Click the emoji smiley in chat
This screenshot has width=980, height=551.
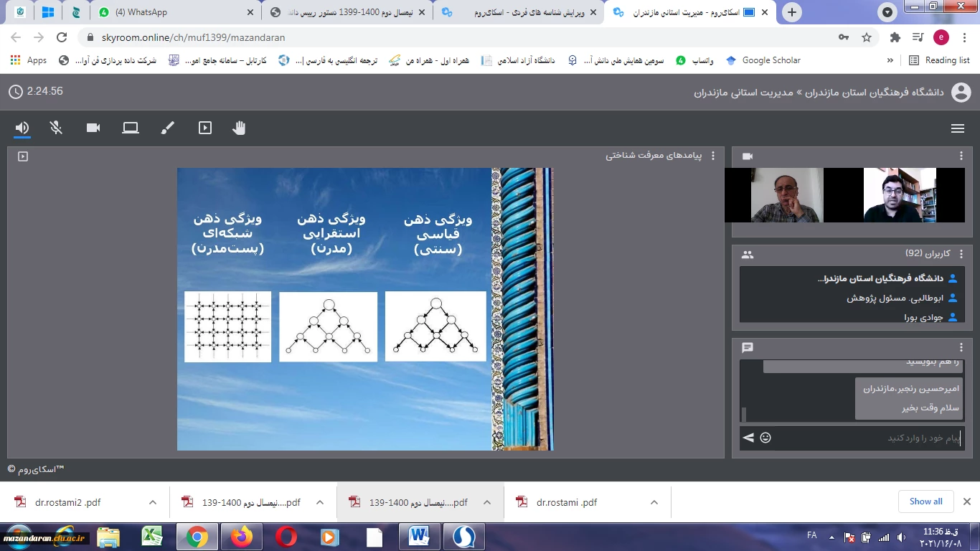pyautogui.click(x=765, y=438)
